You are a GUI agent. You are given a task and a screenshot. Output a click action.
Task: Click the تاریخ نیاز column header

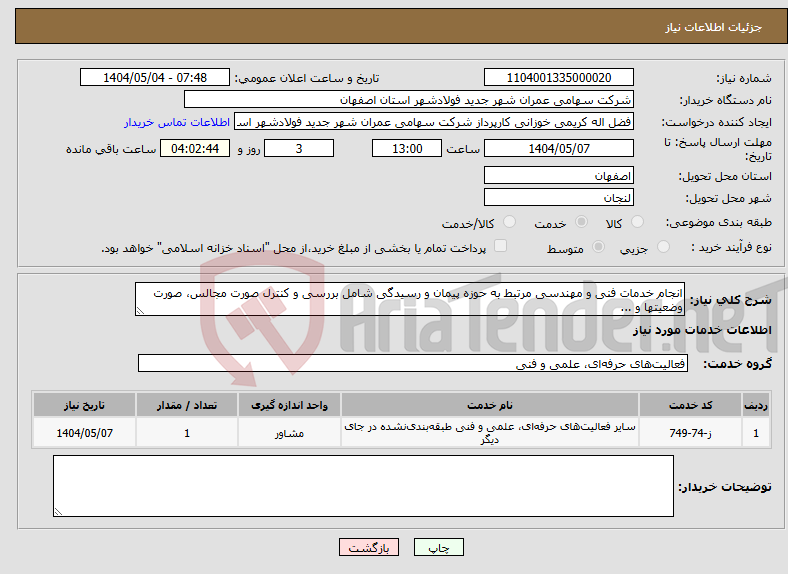tap(84, 405)
